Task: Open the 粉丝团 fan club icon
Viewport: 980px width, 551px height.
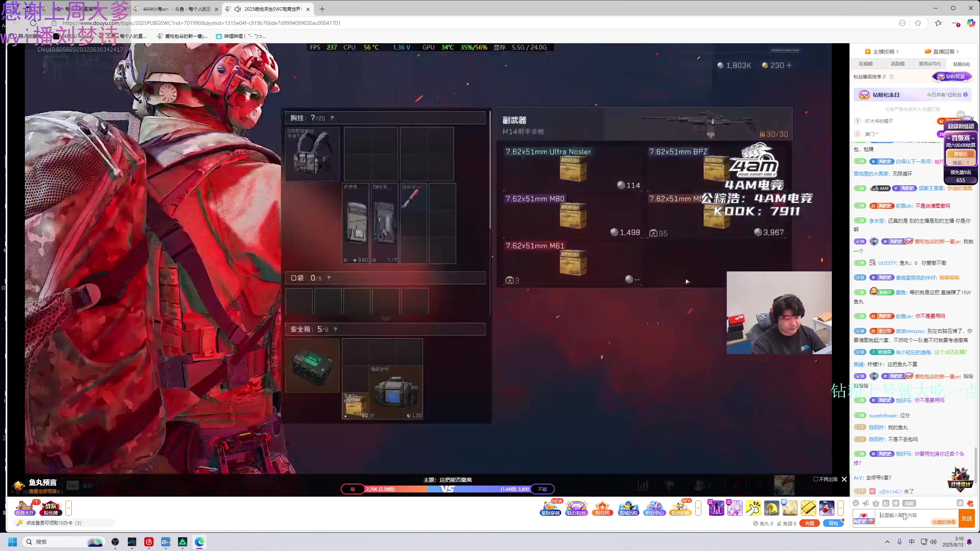Action: tap(602, 508)
